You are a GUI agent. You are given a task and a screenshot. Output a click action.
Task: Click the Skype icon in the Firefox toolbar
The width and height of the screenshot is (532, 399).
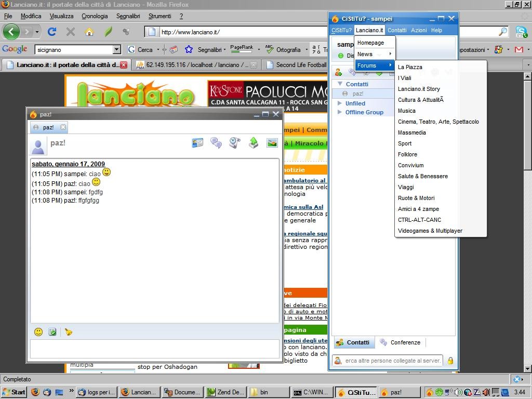tap(521, 32)
